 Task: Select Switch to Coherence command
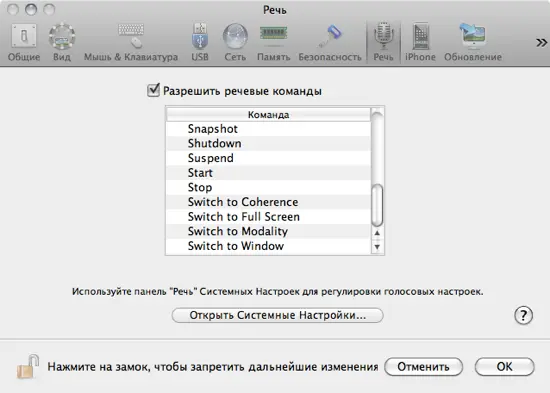click(268, 202)
